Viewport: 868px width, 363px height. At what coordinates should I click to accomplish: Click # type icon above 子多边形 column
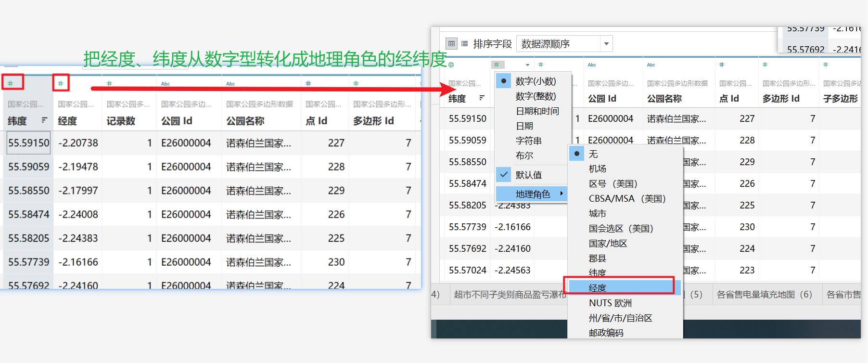point(826,65)
